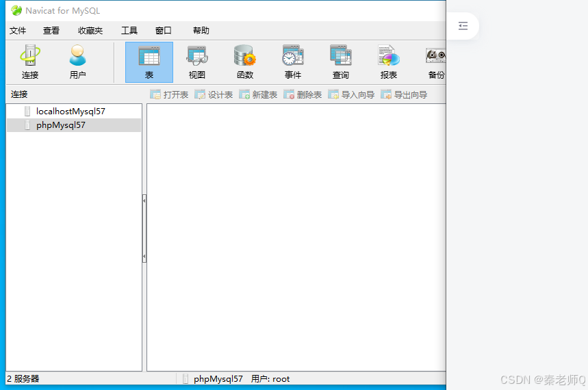Open the 用户 (User) manager icon
Image resolution: width=588 pixels, height=390 pixels.
(77, 62)
